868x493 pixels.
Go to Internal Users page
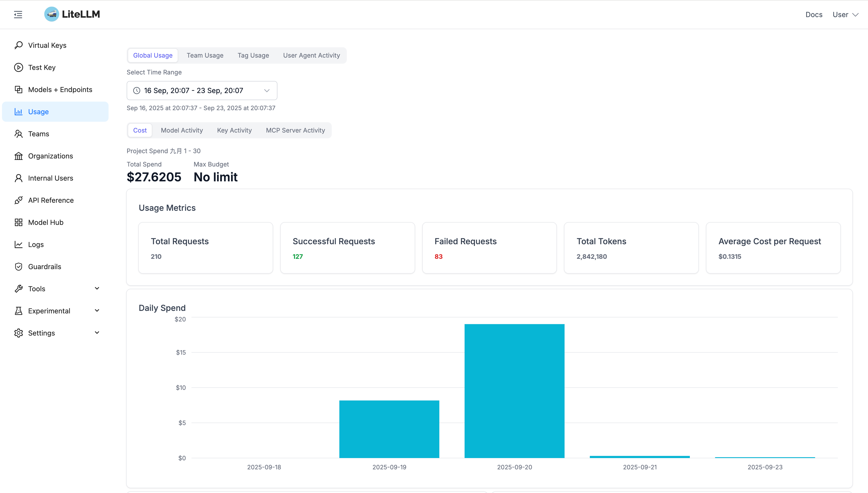tap(51, 178)
